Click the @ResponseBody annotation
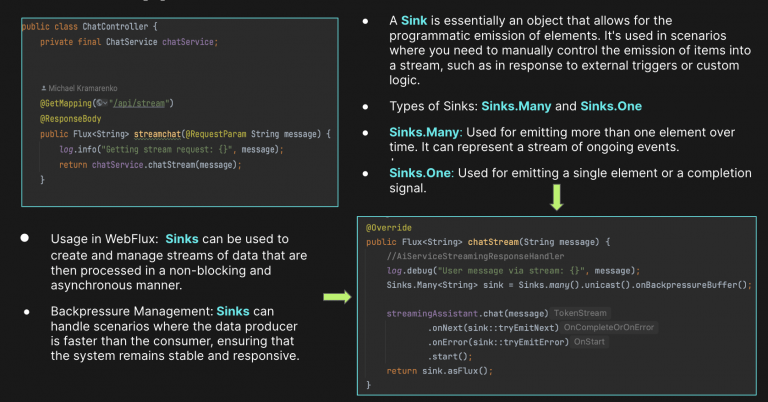This screenshot has width=768, height=402. point(69,118)
